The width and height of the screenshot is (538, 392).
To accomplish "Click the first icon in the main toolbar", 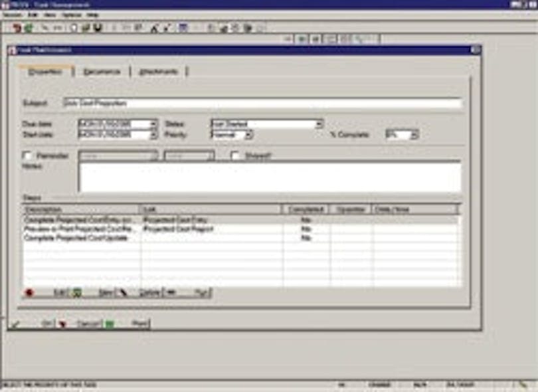I will (17, 28).
